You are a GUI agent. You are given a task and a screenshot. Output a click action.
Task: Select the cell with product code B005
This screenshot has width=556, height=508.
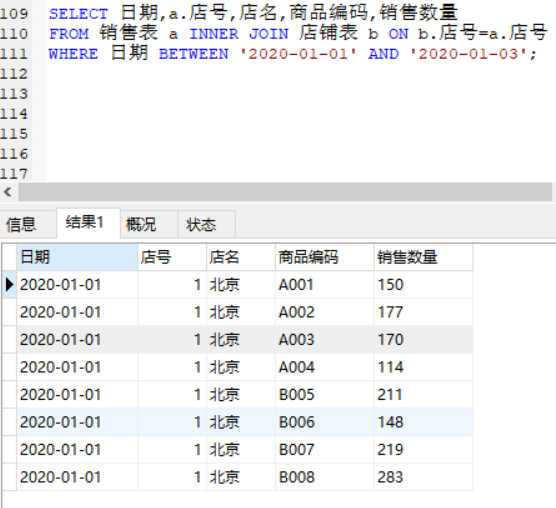point(324,395)
